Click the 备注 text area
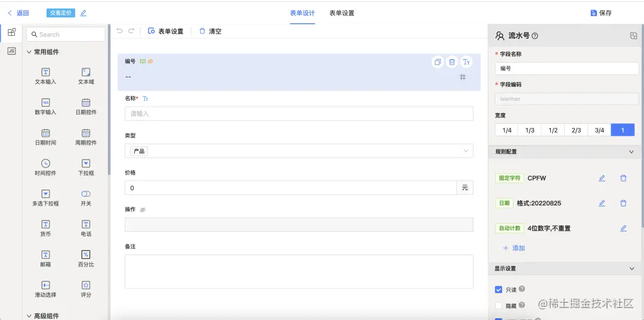Viewport: 644px width, 320px height. (299, 272)
